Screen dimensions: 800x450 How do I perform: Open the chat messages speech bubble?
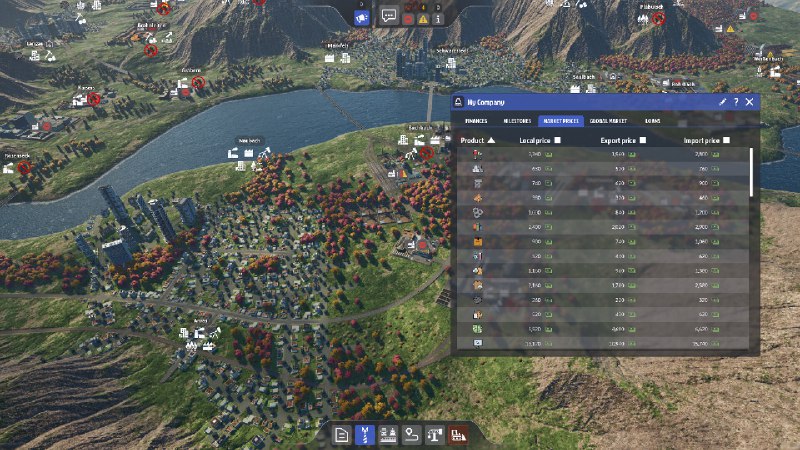[x=389, y=17]
